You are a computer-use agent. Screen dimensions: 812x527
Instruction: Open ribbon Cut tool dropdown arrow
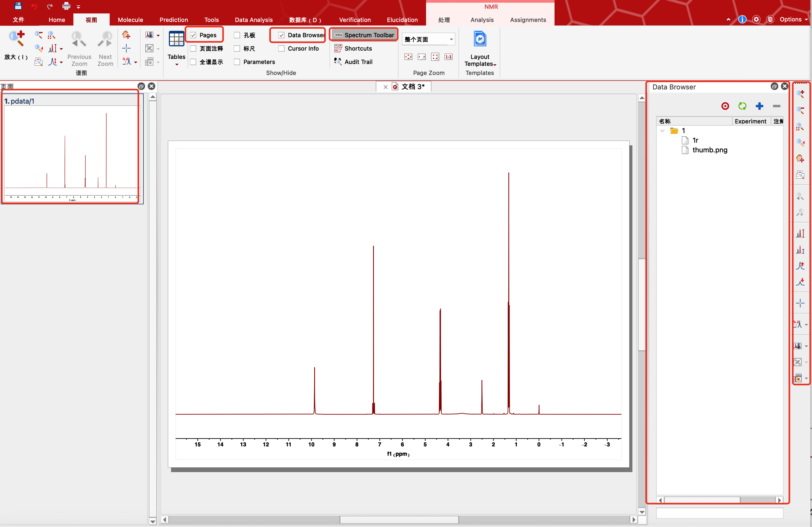(x=135, y=62)
